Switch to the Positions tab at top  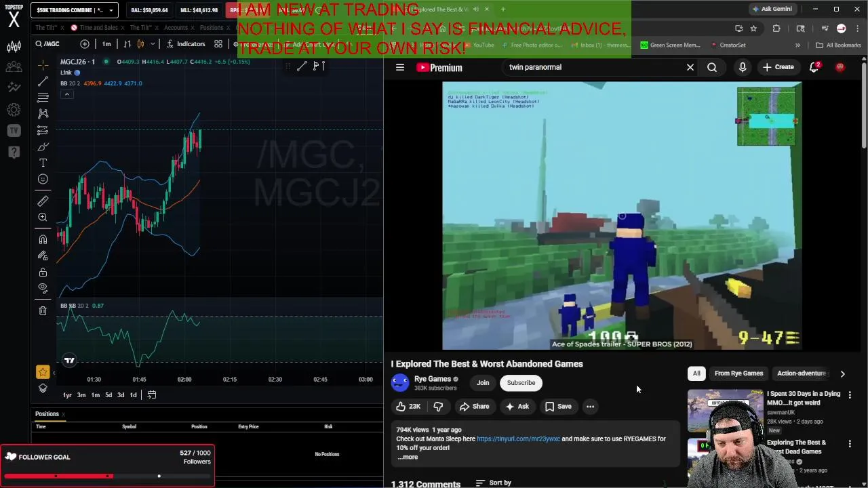pyautogui.click(x=212, y=28)
